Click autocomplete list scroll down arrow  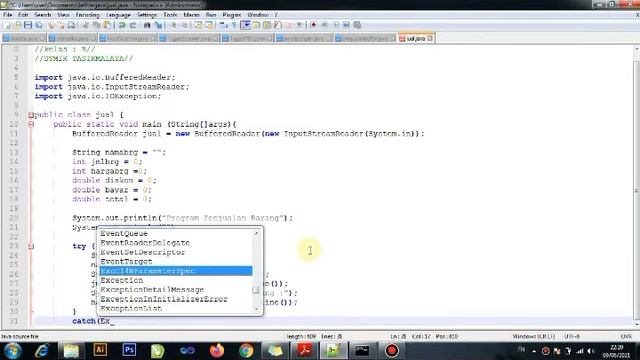[256, 309]
